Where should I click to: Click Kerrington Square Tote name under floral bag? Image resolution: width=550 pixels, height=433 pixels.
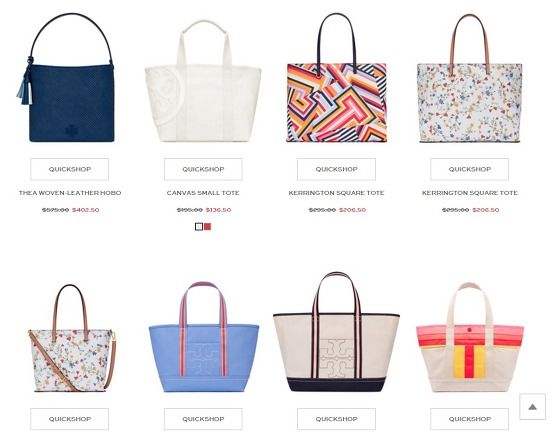tap(470, 193)
